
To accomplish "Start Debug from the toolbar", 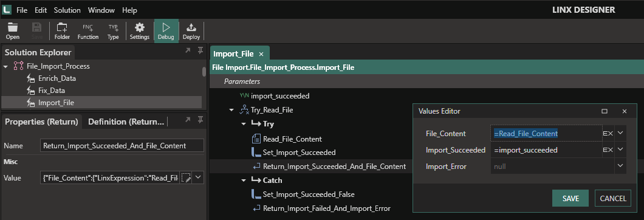I will [166, 31].
